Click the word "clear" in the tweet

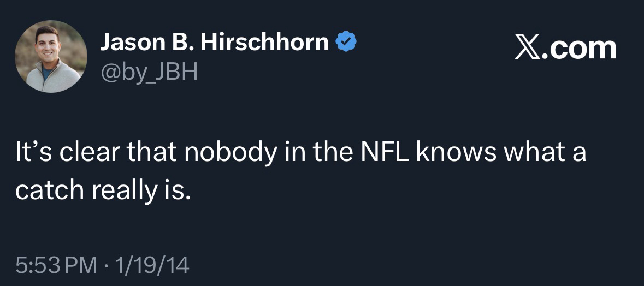pos(89,153)
